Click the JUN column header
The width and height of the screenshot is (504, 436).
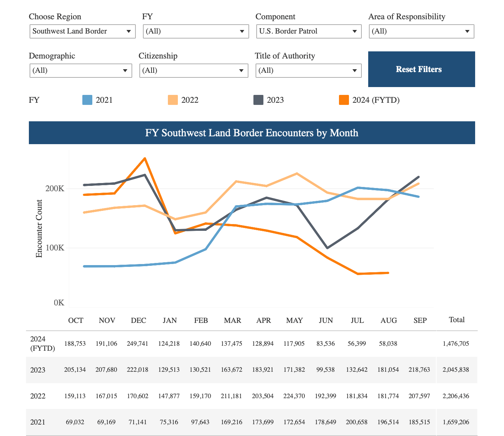(326, 320)
